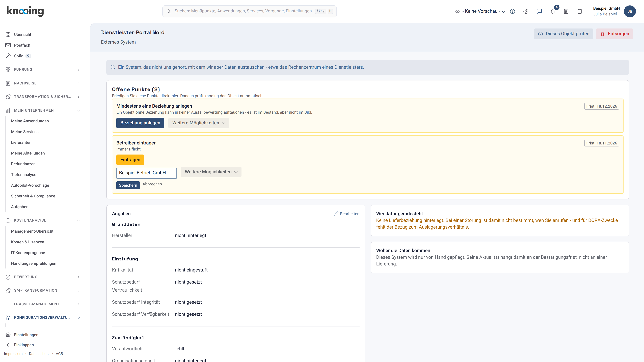Click the Speichern button

128,185
